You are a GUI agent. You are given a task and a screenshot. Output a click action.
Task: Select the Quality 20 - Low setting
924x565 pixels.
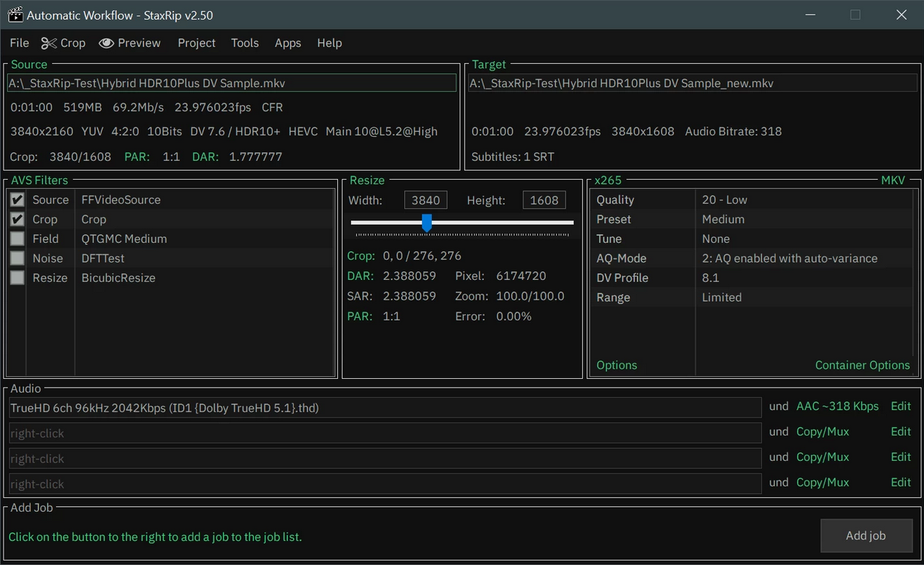(x=724, y=200)
